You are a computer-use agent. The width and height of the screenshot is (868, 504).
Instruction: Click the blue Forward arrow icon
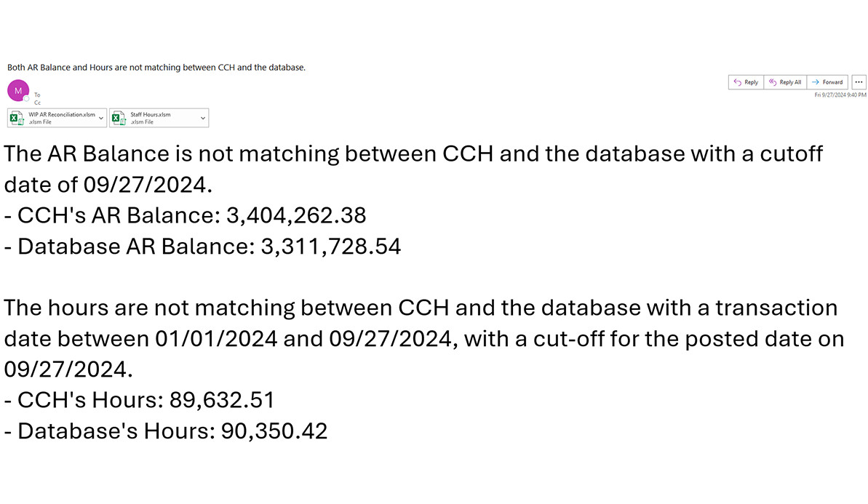(816, 82)
